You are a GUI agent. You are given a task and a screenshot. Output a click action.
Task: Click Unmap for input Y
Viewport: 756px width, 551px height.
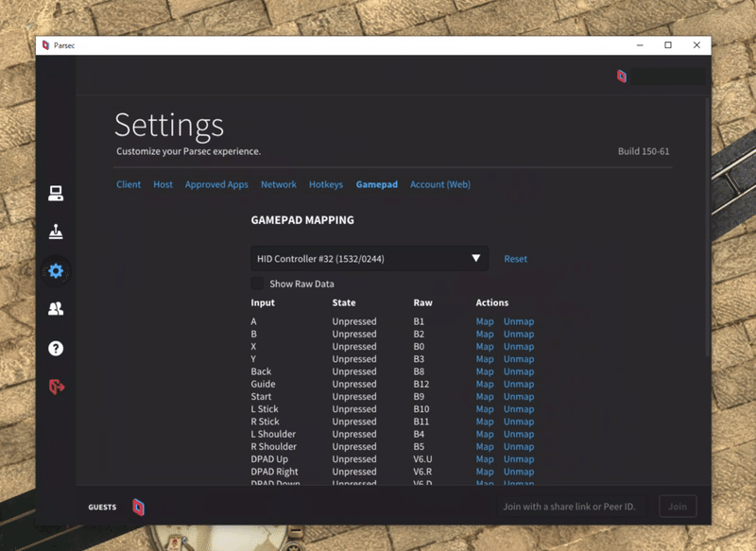tap(519, 359)
